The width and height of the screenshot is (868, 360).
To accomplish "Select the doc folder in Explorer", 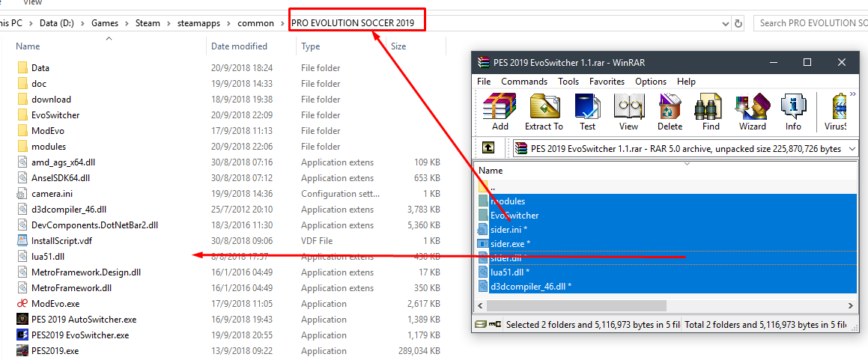I will (x=39, y=84).
